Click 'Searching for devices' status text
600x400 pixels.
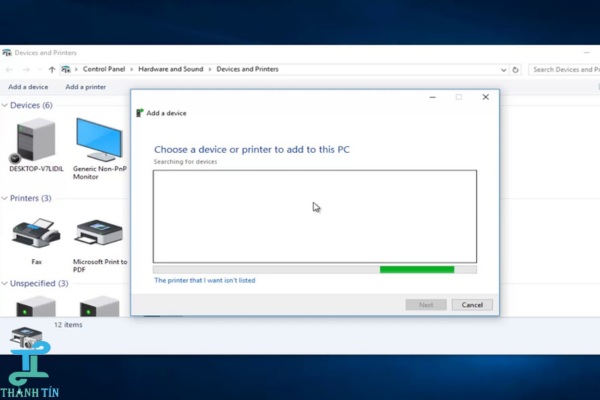pyautogui.click(x=185, y=162)
